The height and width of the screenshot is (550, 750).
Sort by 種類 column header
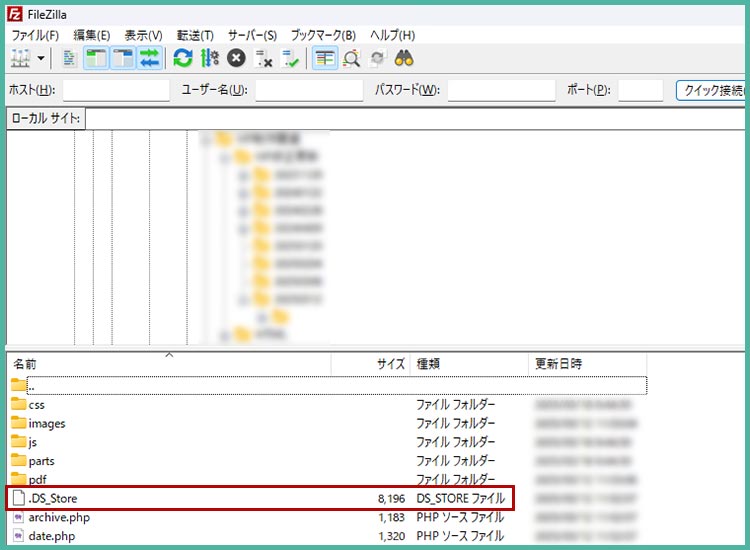[x=469, y=364]
